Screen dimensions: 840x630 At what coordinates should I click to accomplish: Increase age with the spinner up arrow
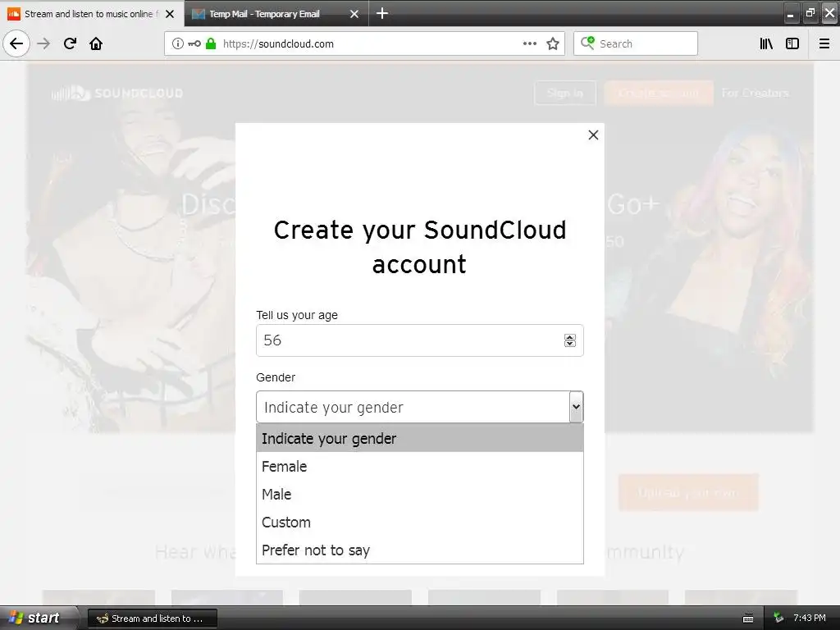(x=570, y=337)
